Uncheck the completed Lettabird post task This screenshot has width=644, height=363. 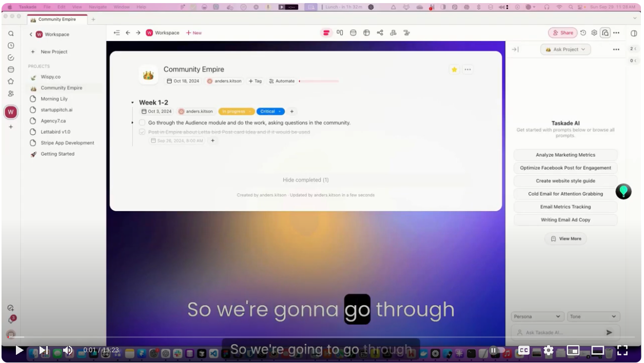coord(142,132)
